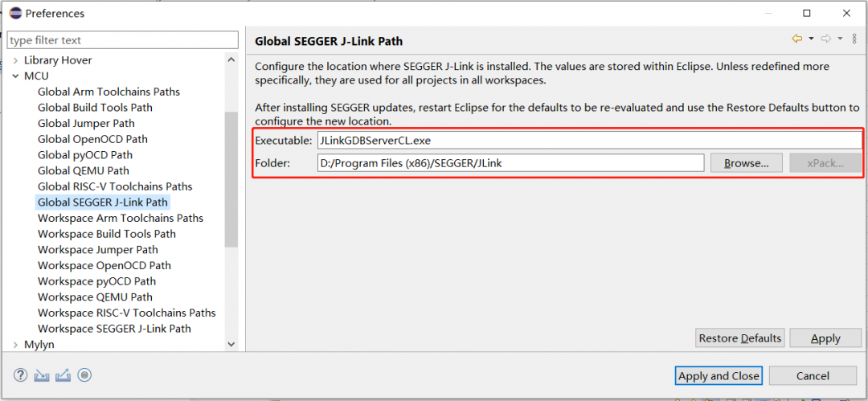The height and width of the screenshot is (401, 868).
Task: Click the Back navigation arrow icon
Action: point(797,39)
